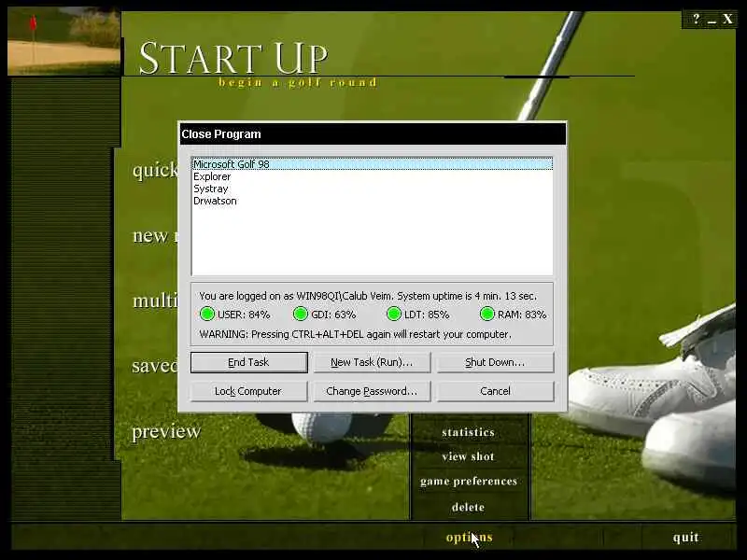
Task: Click the CTRL+ALT+DEL warning text
Action: click(355, 334)
